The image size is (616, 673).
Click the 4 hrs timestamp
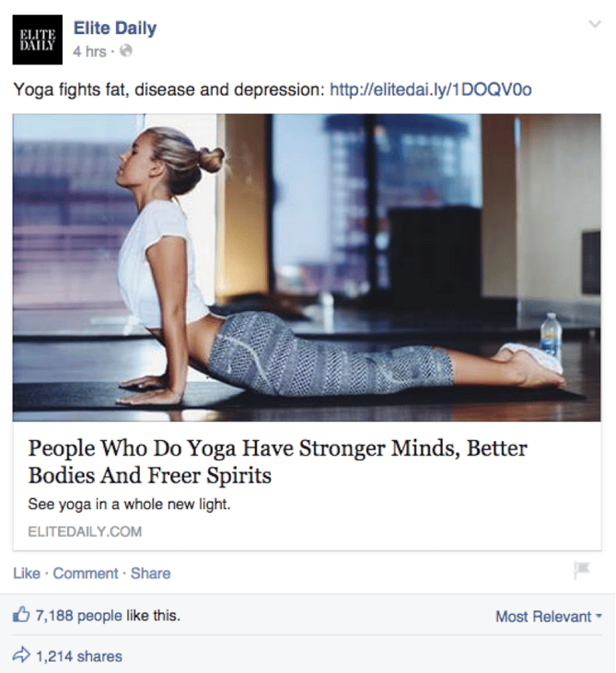(89, 52)
